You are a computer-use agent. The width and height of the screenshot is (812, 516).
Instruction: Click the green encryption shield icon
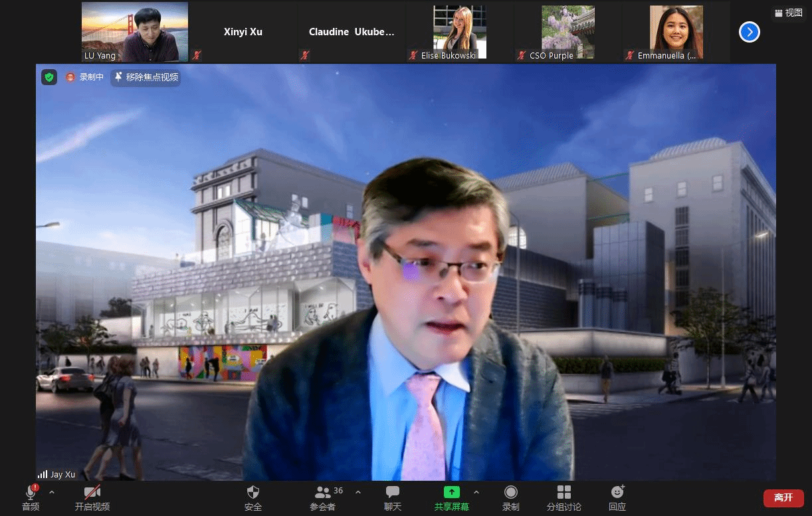pos(49,77)
